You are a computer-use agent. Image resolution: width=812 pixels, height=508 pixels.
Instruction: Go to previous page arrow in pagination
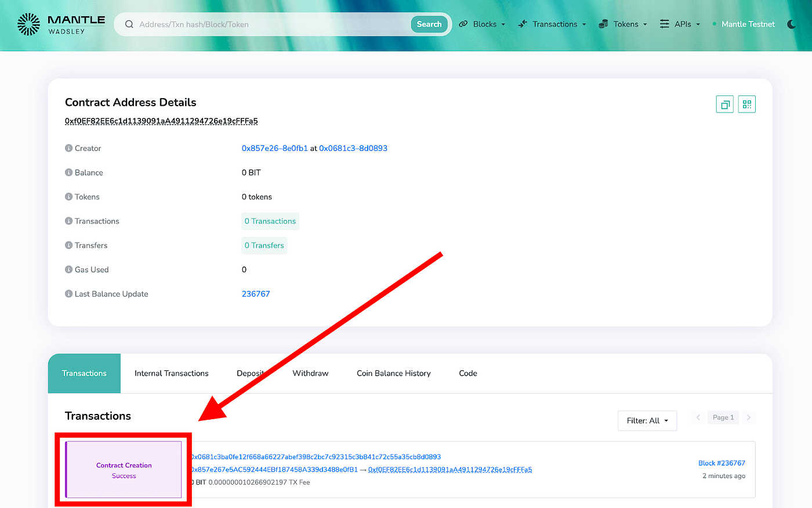698,417
